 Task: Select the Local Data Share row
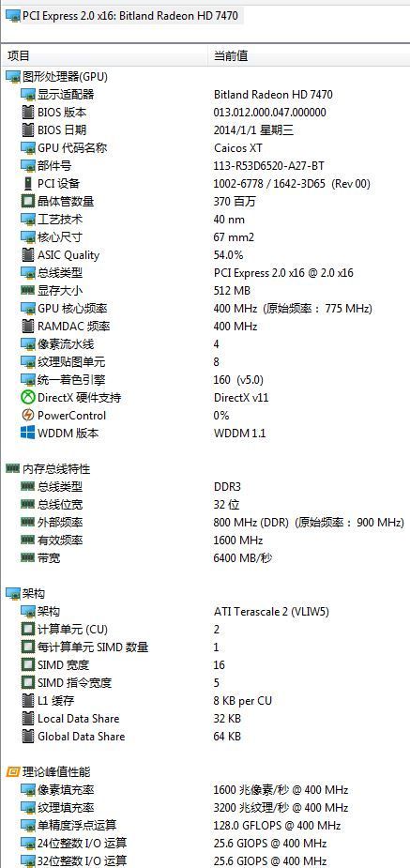205,719
